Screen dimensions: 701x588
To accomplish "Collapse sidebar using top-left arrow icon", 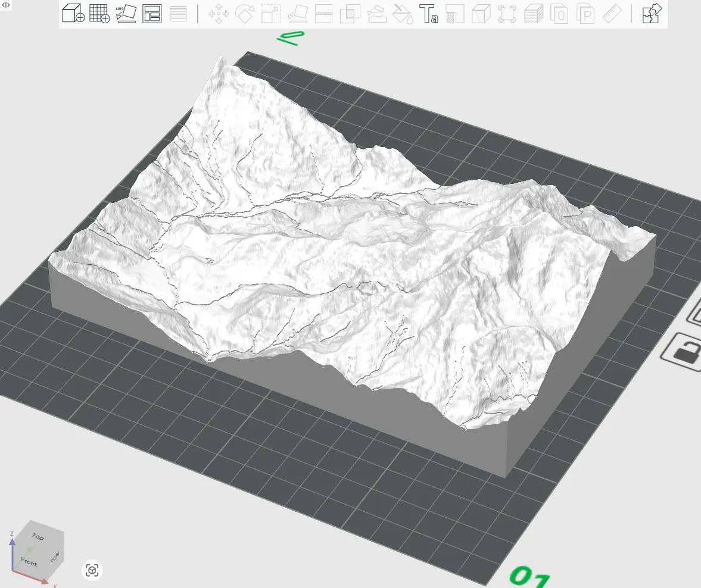I will (6, 5).
